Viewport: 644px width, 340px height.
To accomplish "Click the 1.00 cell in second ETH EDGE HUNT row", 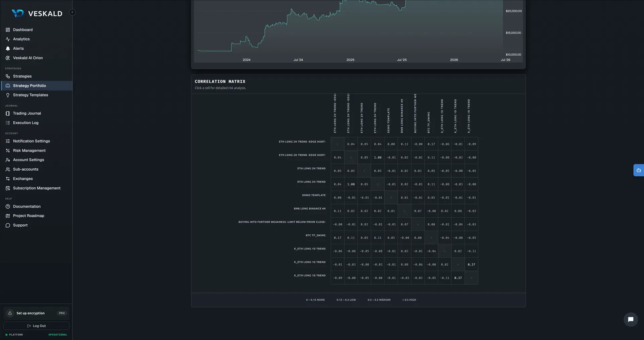I will (x=378, y=158).
